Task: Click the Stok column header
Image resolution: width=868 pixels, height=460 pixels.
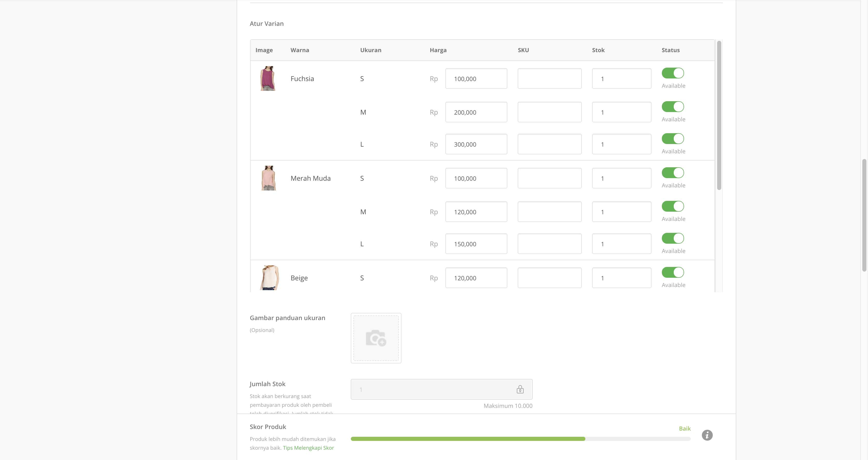Action: point(598,50)
